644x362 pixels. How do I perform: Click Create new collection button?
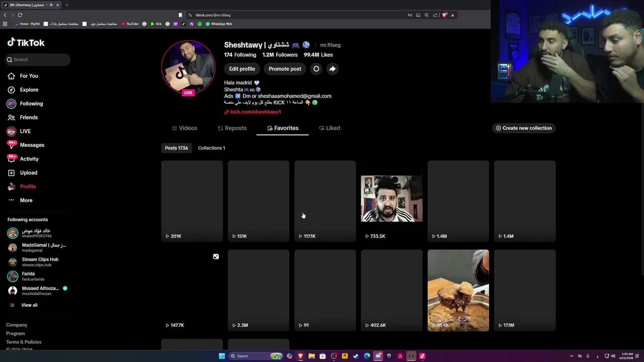click(524, 128)
